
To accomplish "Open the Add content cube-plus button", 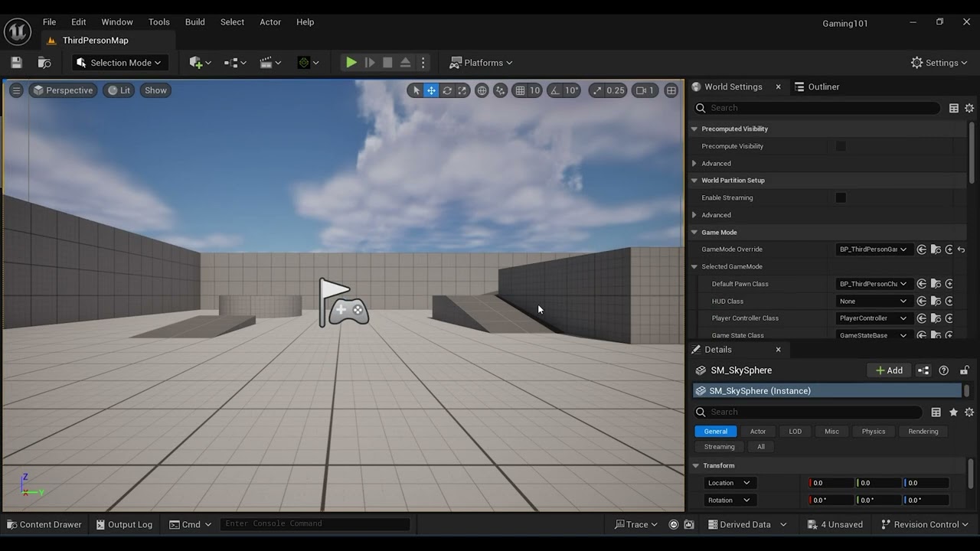I will [x=199, y=63].
